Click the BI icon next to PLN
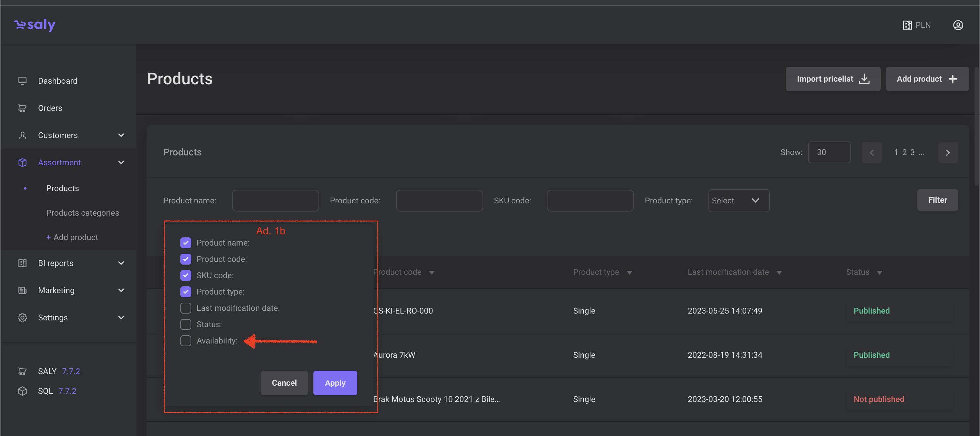Screen dimensions: 980x436 pyautogui.click(x=907, y=25)
